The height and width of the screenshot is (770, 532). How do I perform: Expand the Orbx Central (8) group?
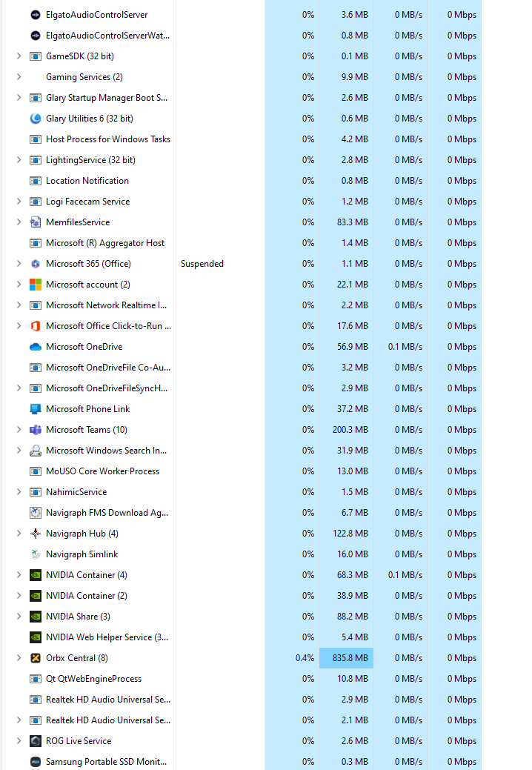pyautogui.click(x=19, y=657)
